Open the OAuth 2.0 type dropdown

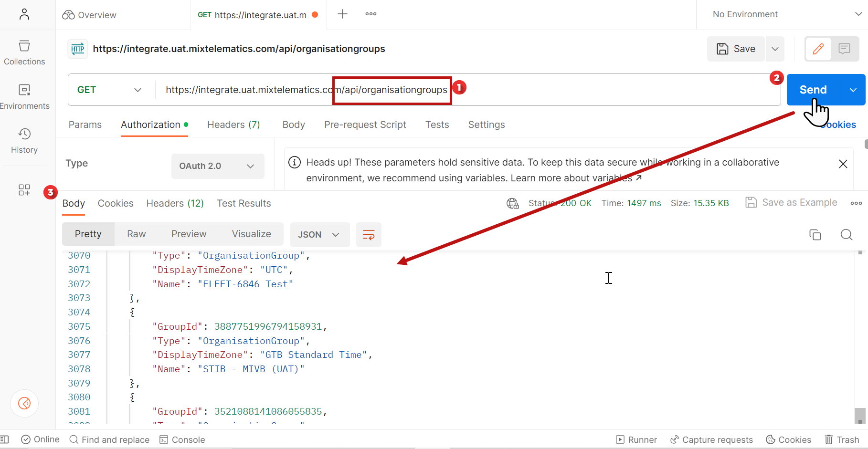(x=218, y=166)
